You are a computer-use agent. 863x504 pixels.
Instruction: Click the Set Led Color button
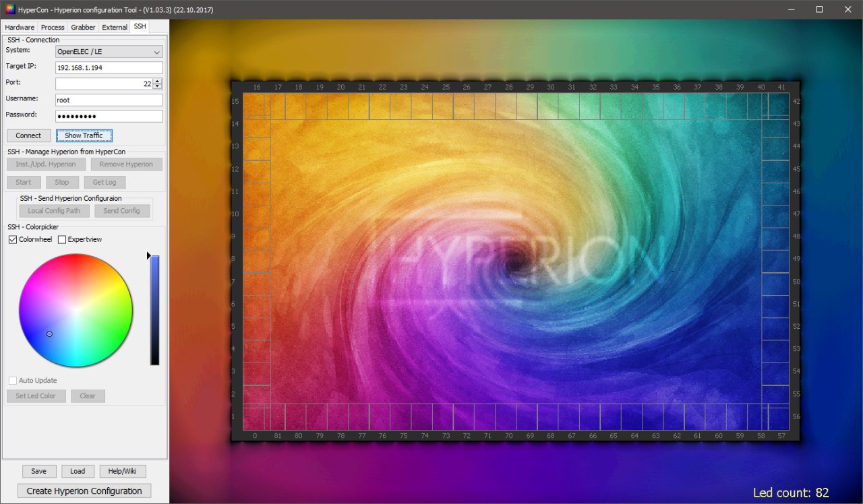[x=36, y=396]
